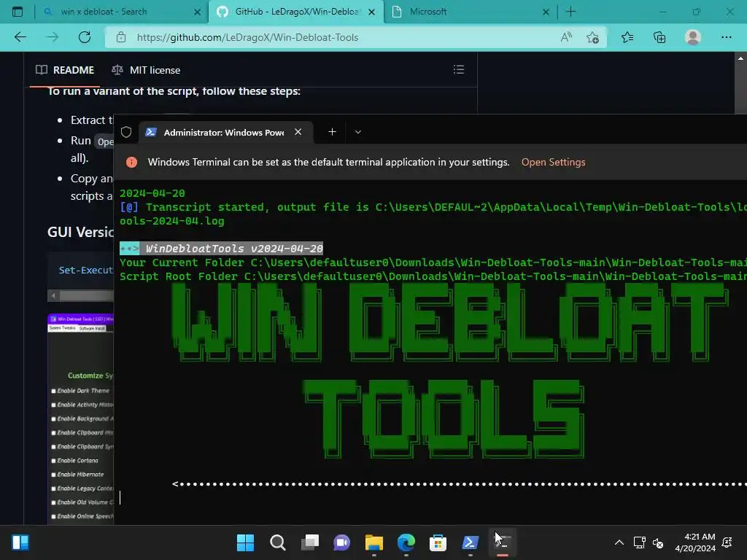Switch to Microsoft Edge on taskbar
Viewport: 747px width, 560px height.
406,542
